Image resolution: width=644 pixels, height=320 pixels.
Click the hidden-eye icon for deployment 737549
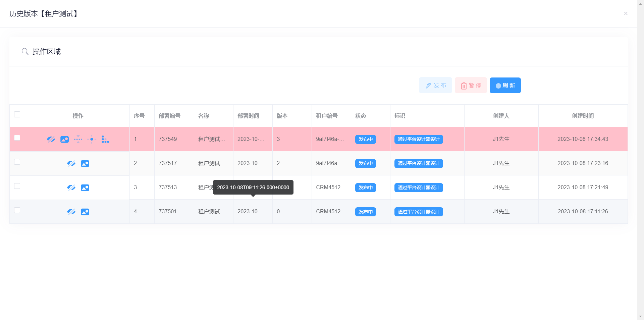pos(51,139)
